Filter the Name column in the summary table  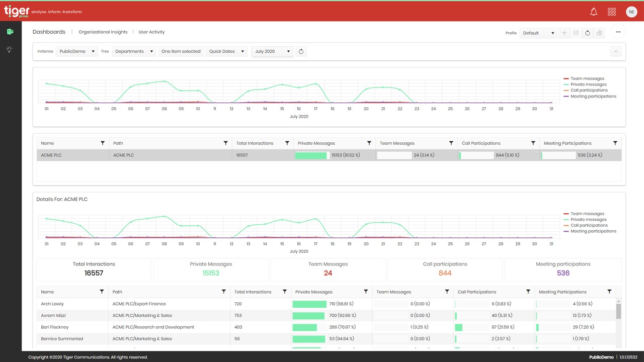click(103, 143)
